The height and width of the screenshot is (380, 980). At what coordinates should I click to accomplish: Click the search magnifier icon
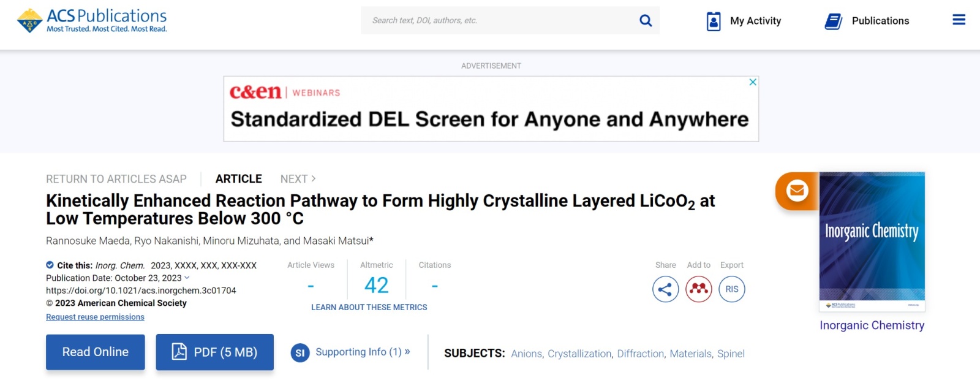(x=646, y=21)
